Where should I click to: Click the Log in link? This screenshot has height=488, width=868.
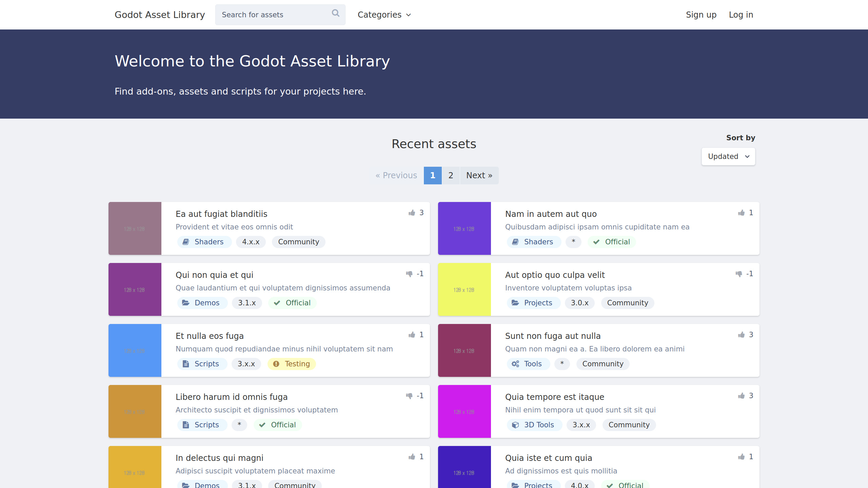(741, 15)
